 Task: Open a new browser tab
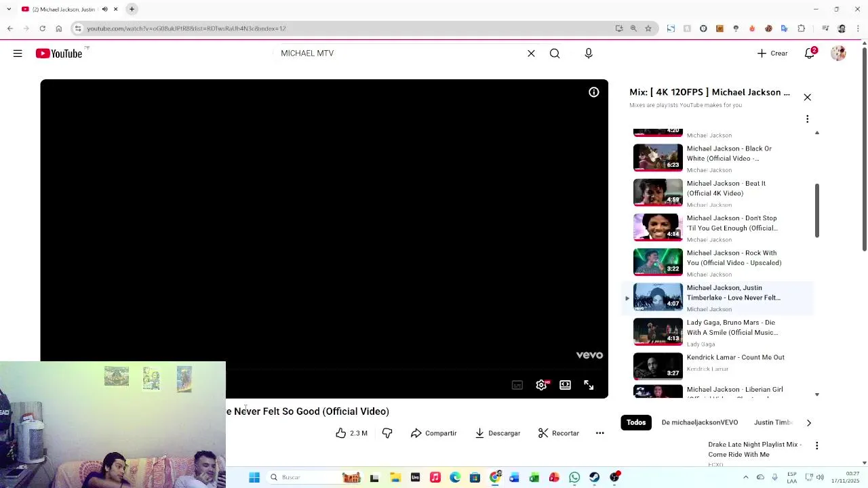132,9
